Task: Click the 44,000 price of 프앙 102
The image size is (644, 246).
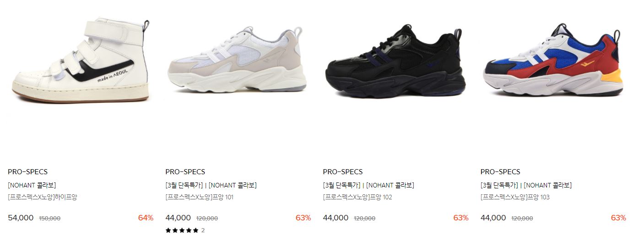Action: 336,218
